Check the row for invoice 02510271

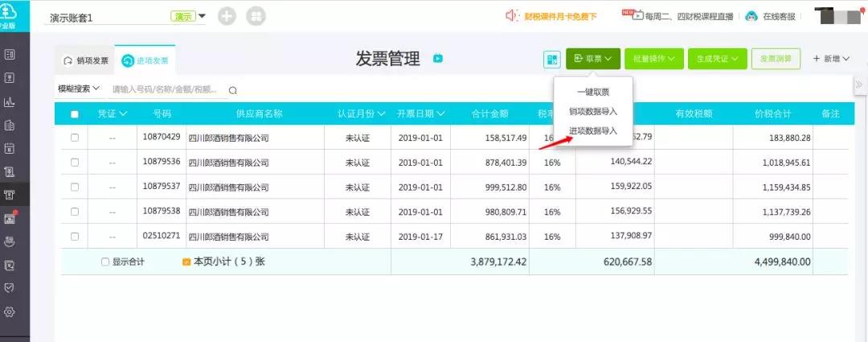coord(75,237)
